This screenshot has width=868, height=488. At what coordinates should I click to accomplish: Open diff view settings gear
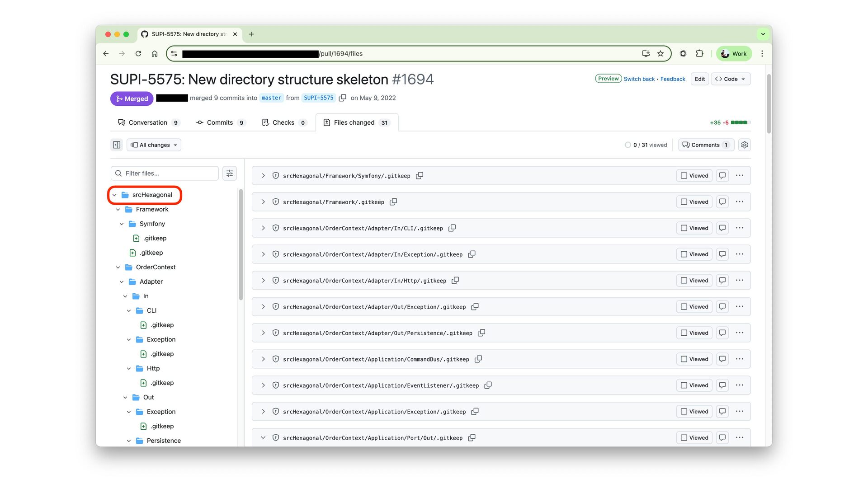click(x=744, y=145)
